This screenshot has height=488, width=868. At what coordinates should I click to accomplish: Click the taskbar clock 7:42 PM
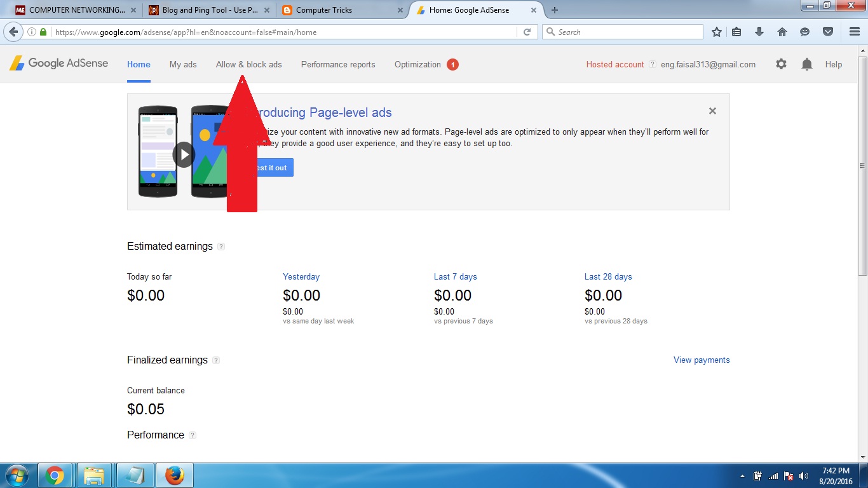836,471
